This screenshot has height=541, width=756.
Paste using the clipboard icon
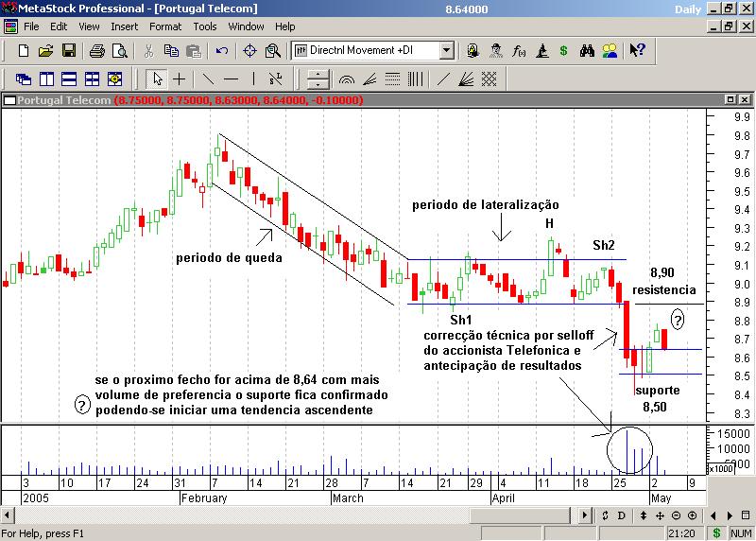coord(194,51)
